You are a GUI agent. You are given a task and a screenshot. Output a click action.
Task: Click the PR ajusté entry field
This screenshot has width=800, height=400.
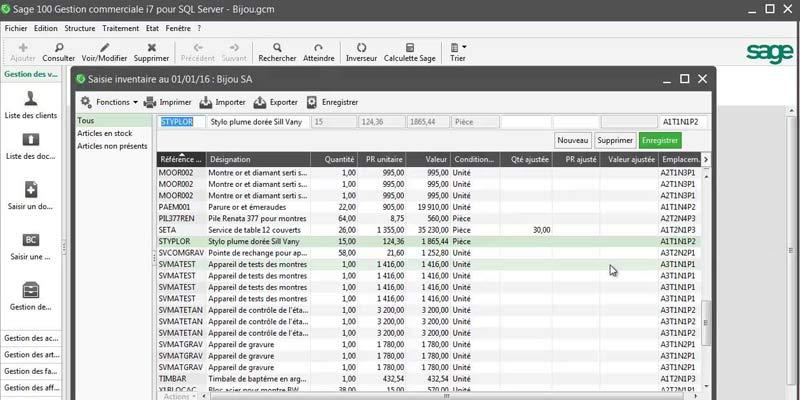coord(576,122)
